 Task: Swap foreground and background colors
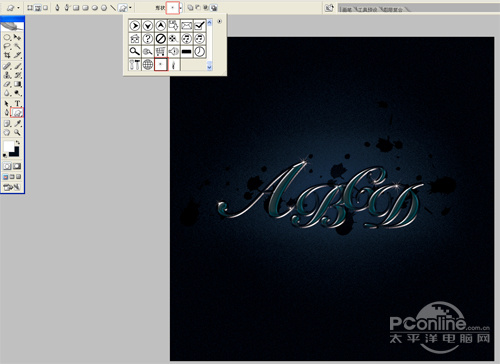click(18, 142)
